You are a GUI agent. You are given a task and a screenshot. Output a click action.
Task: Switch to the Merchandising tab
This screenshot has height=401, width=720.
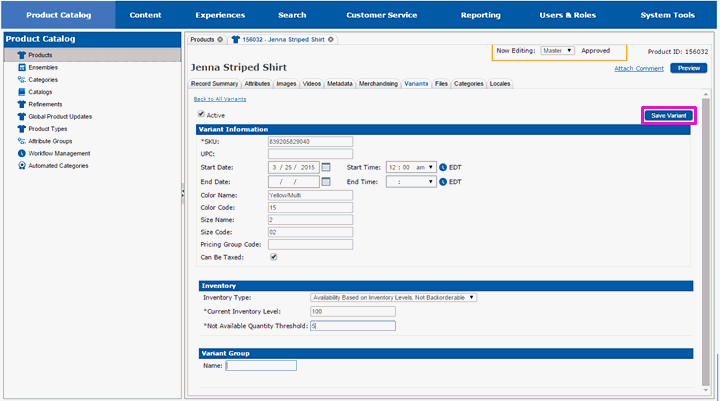378,84
